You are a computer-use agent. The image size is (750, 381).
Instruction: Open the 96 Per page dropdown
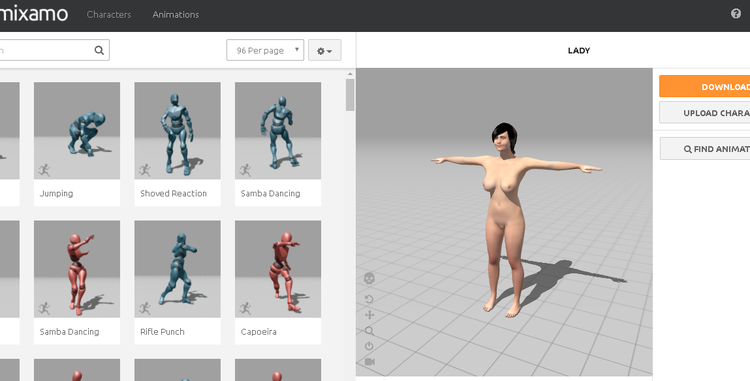[265, 50]
